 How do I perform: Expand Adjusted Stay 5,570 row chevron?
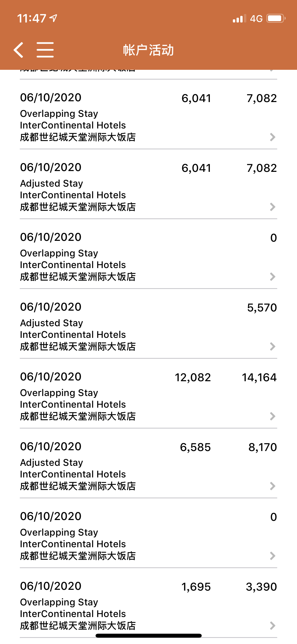pos(273,346)
